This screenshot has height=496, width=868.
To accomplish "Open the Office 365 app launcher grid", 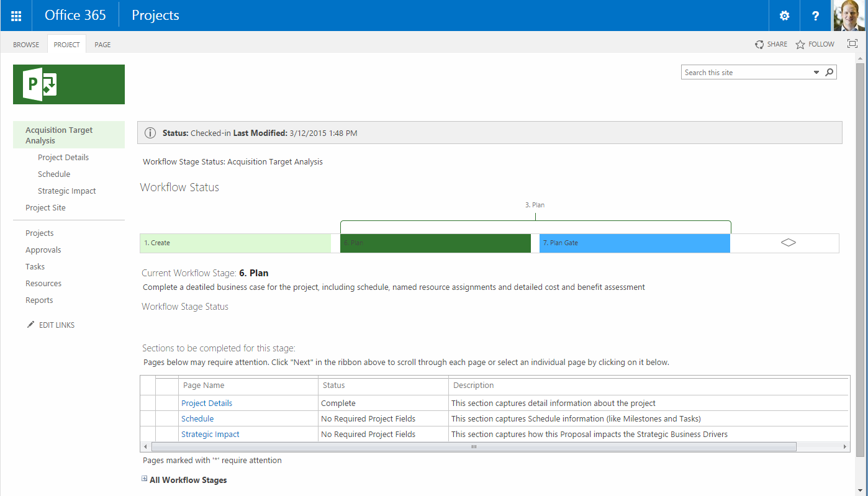I will coord(16,16).
